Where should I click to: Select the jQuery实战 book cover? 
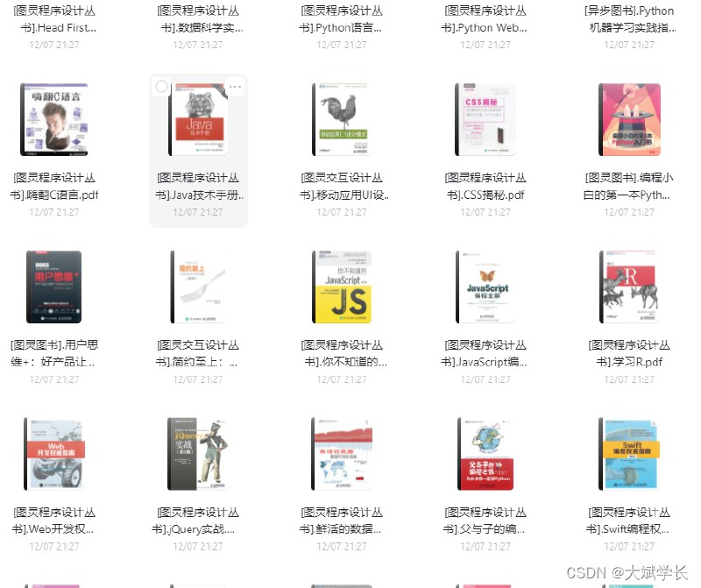click(x=198, y=454)
